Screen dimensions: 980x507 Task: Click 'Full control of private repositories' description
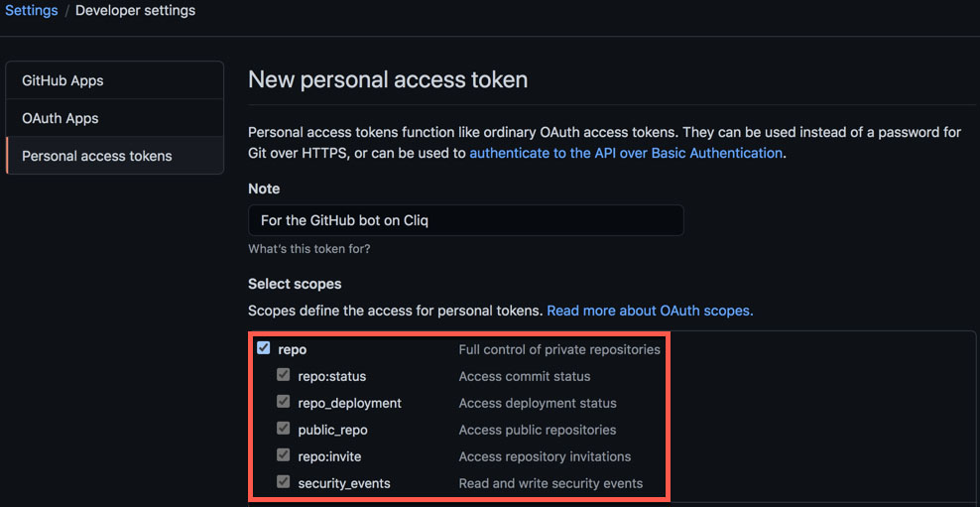click(x=558, y=349)
